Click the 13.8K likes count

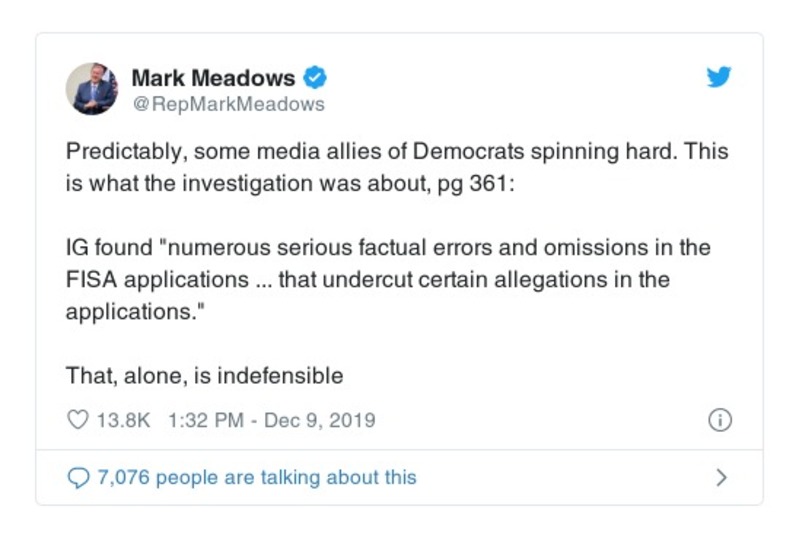point(123,420)
